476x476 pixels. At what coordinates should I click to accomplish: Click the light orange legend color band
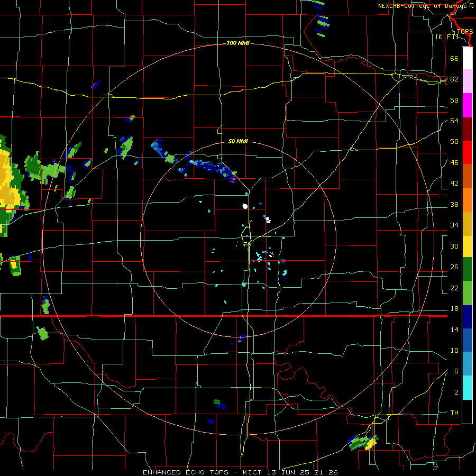467,200
